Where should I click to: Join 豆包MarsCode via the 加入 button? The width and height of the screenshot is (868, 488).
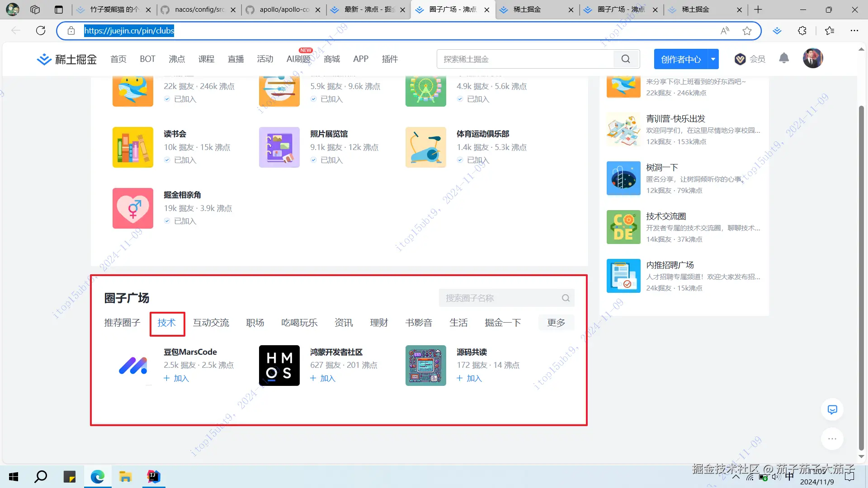tap(176, 378)
